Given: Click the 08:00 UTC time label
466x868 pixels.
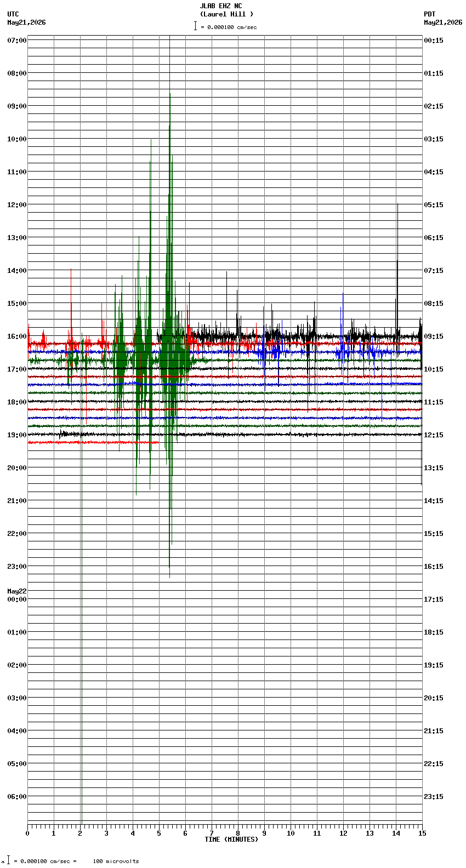Looking at the screenshot, I should point(17,73).
